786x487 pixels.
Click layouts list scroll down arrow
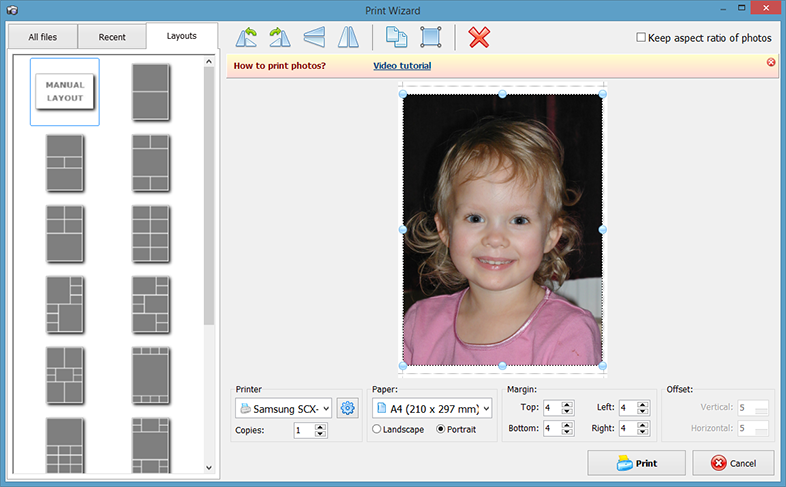(209, 468)
